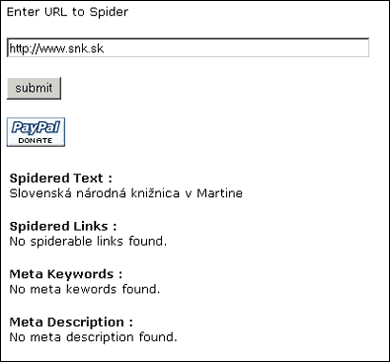Click the word knižnica in the spidered text

pyautogui.click(x=154, y=193)
